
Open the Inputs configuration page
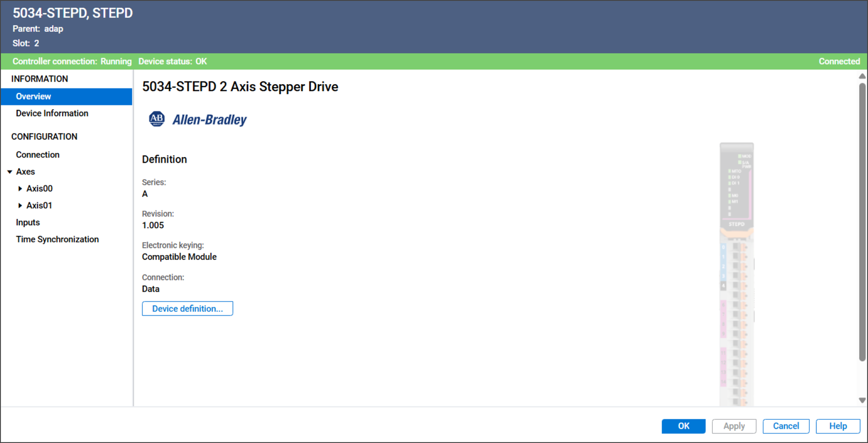coord(28,222)
